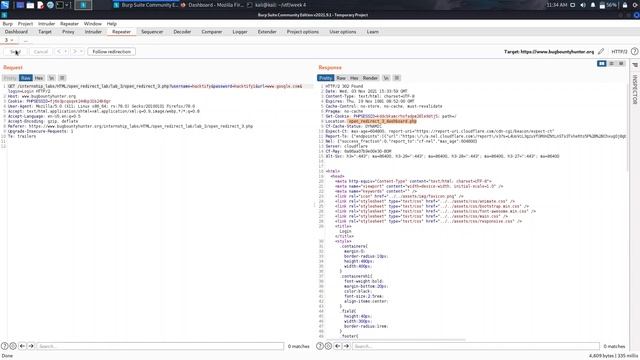This screenshot has height=360, width=640.
Task: Click Follow redirection button
Action: (111, 52)
